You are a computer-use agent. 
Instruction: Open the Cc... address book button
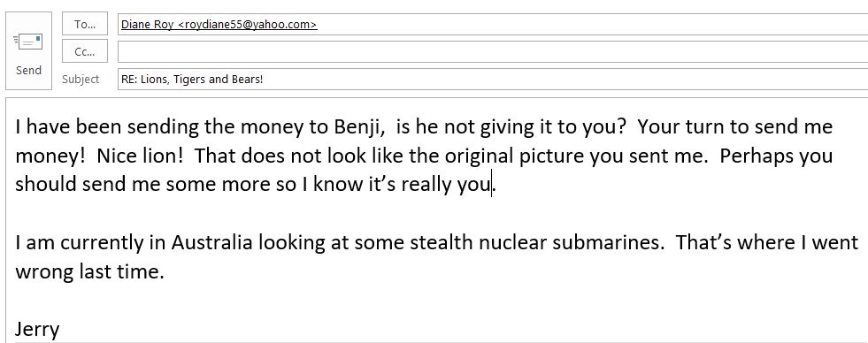(x=85, y=51)
